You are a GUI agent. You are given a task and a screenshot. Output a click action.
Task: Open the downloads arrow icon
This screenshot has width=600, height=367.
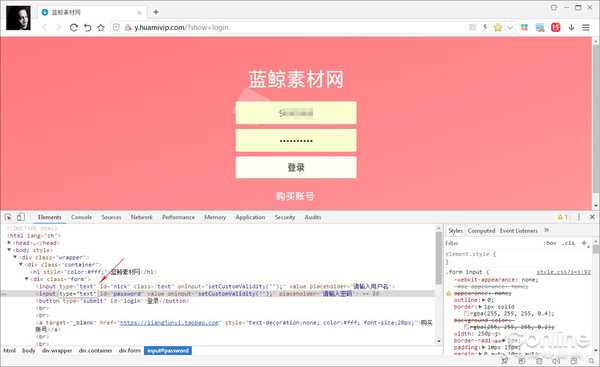coord(571,27)
